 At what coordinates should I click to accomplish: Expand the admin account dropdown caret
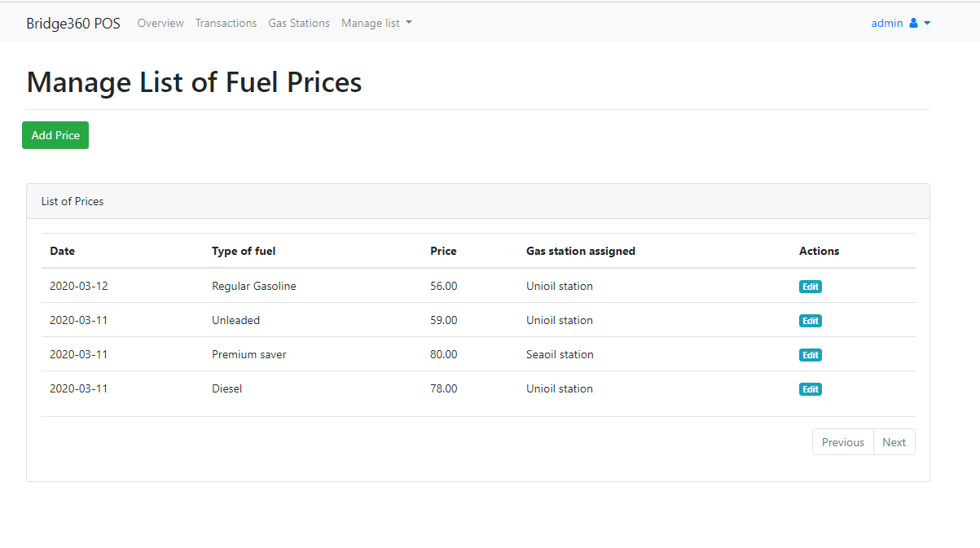pyautogui.click(x=927, y=24)
